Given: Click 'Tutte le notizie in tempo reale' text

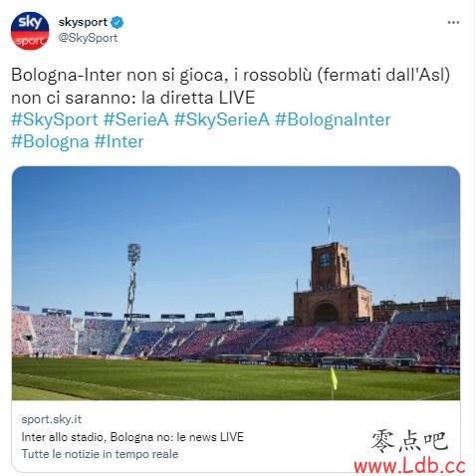Looking at the screenshot, I should 100,454.
